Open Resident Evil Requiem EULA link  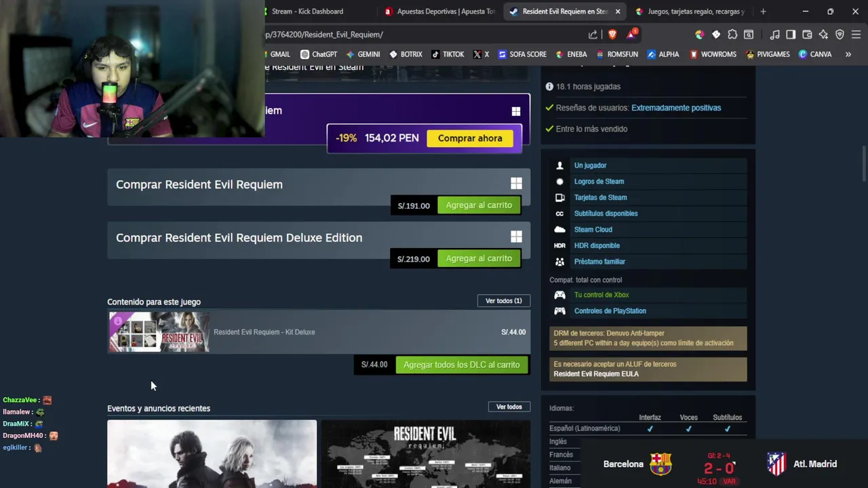click(x=596, y=374)
